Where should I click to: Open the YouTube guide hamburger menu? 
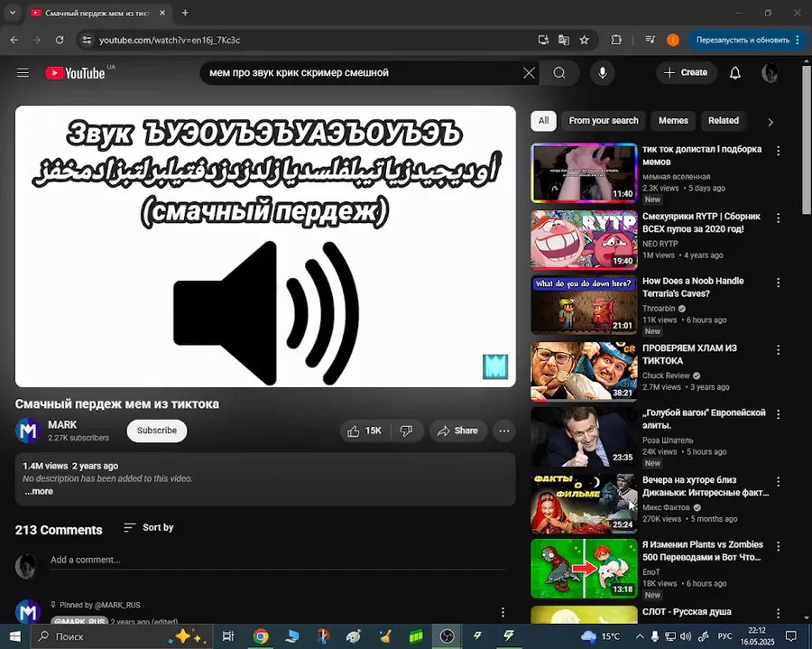(23, 72)
